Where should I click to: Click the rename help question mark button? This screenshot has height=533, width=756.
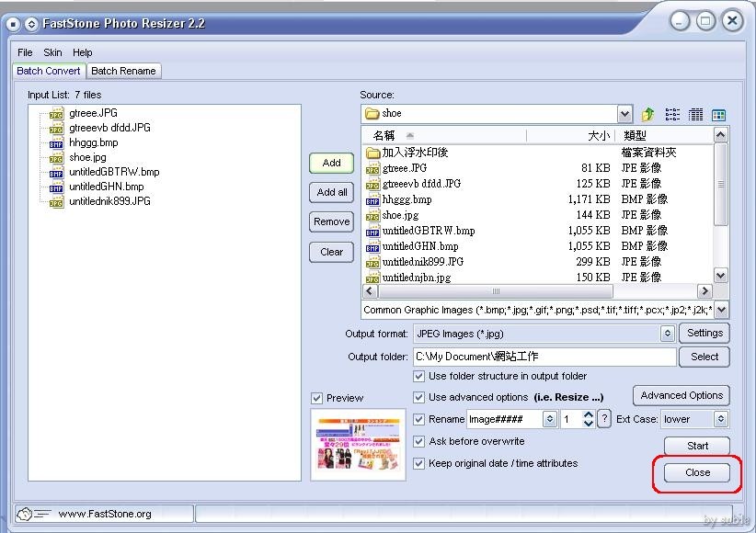[604, 419]
